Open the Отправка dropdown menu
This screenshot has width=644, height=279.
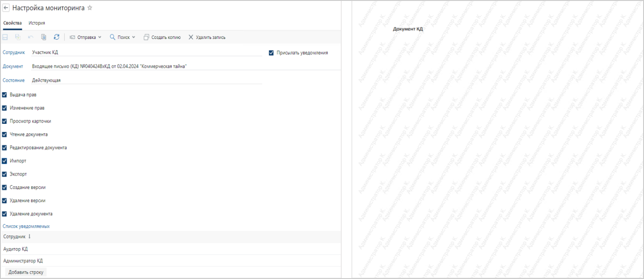point(86,37)
